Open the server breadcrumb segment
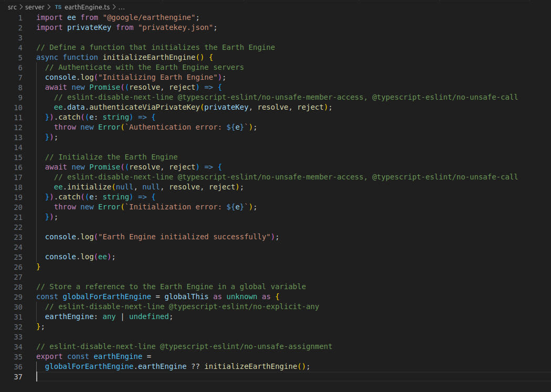Screen dimensions: 551x392 pos(35,7)
